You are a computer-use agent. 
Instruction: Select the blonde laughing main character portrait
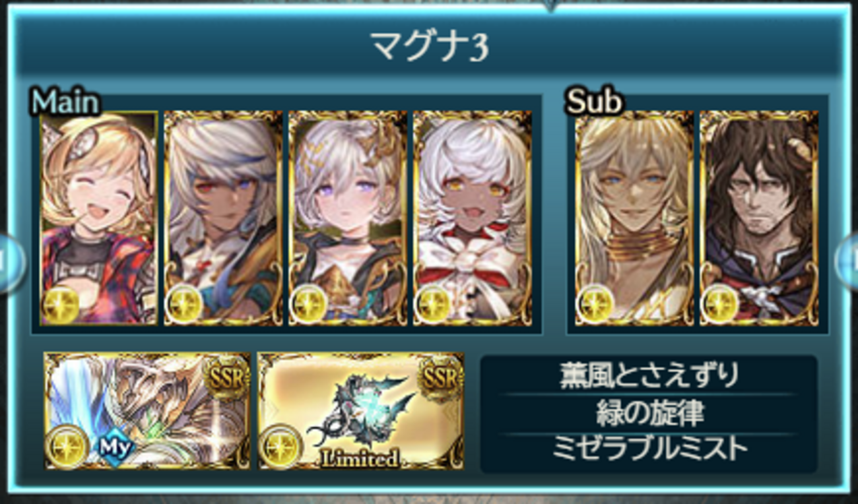point(99,218)
